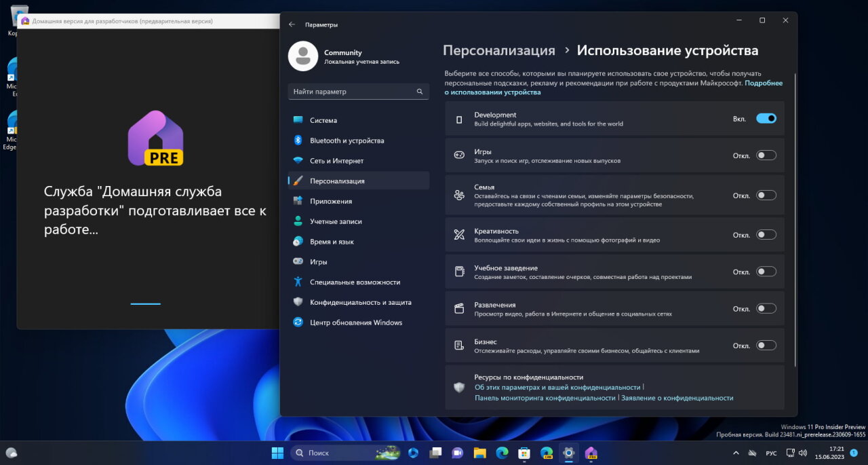
Task: Enable the Игры usage toggle
Action: pos(766,155)
